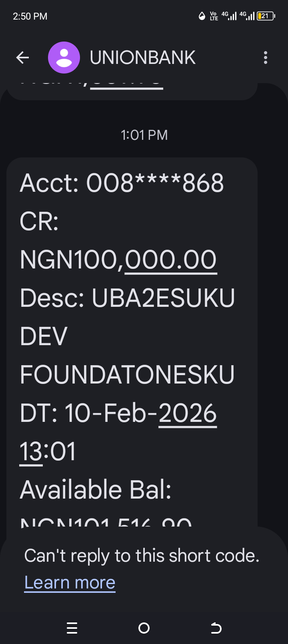288x644 pixels.
Task: Tap the battery level indicator
Action: 266,16
